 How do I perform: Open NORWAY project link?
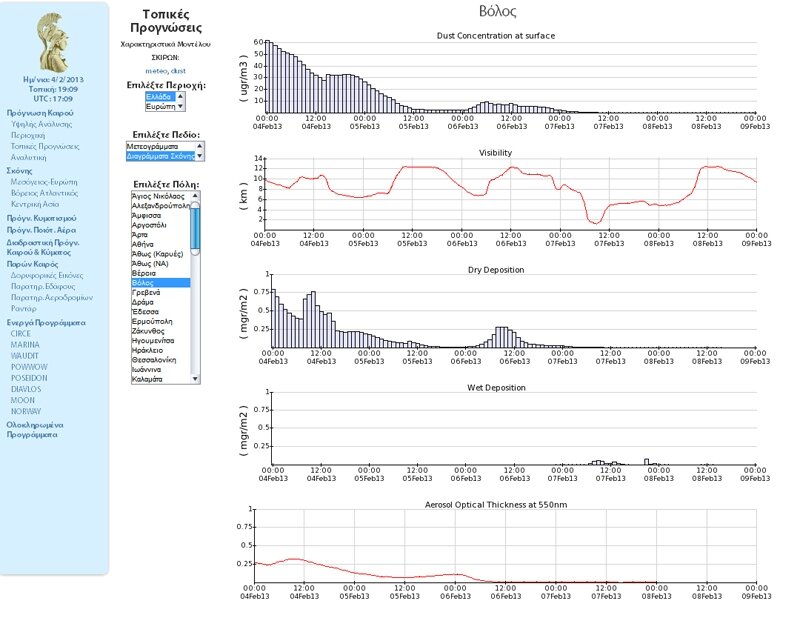tap(26, 411)
